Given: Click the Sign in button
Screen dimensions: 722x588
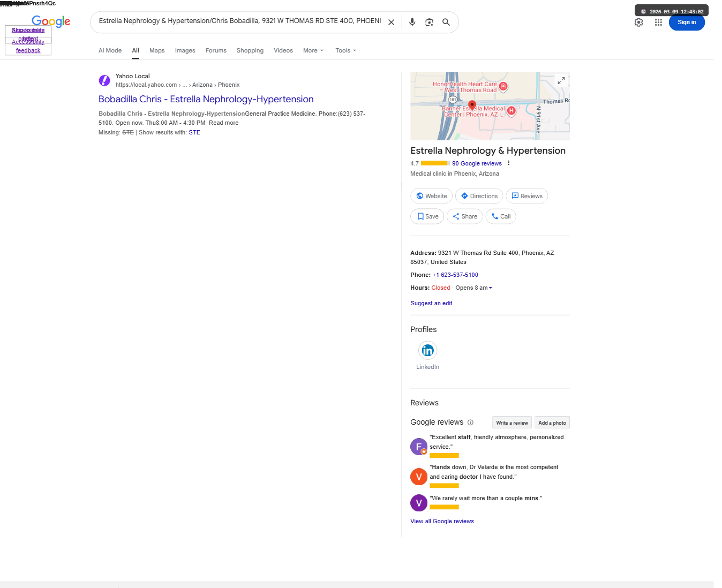Looking at the screenshot, I should pos(687,22).
